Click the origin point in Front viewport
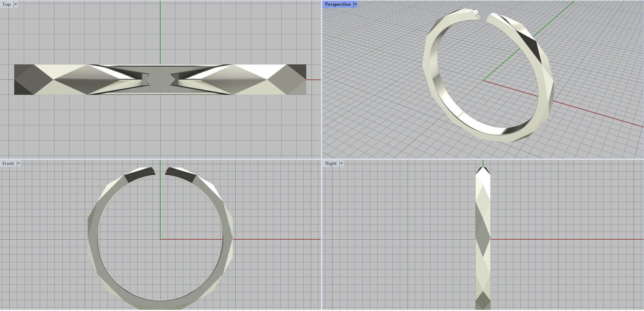 160,239
